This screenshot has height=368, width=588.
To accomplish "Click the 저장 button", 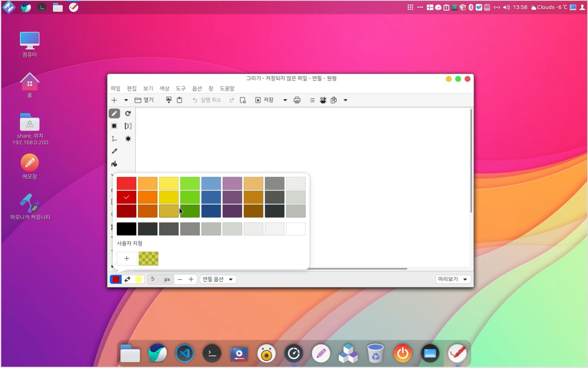I will point(264,100).
